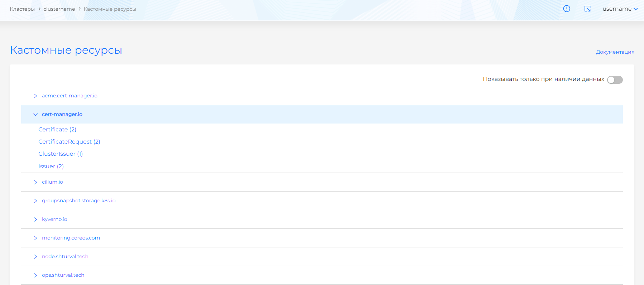644x285 pixels.
Task: Toggle show only with data switch
Action: click(x=615, y=80)
